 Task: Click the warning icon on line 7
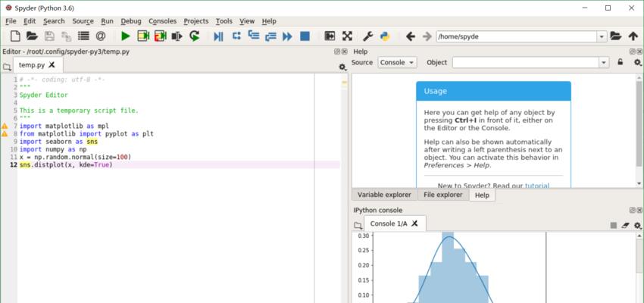pos(5,126)
